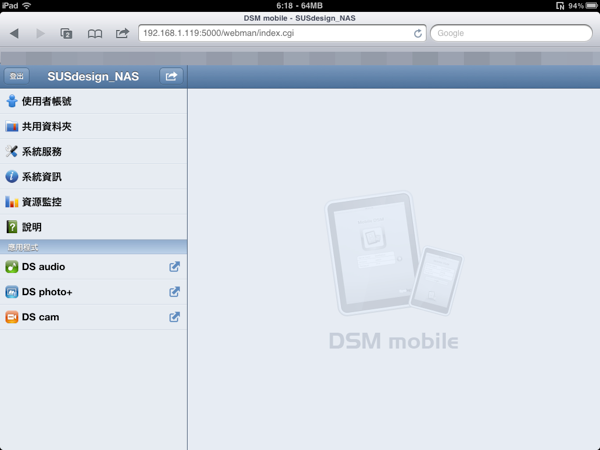The width and height of the screenshot is (600, 450).
Task: Tap the green DS audio app icon
Action: pos(12,267)
